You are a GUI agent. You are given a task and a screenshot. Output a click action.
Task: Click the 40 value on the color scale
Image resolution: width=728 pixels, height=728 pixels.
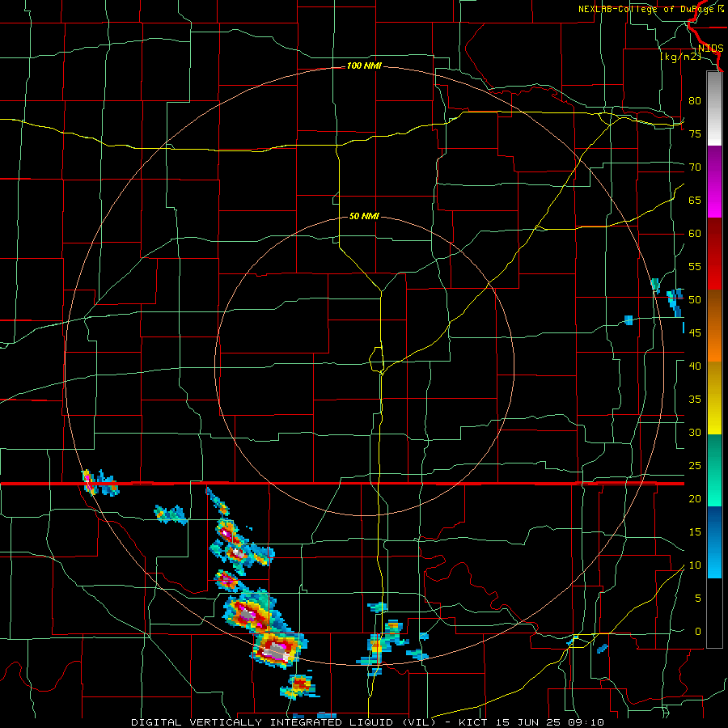pyautogui.click(x=695, y=366)
